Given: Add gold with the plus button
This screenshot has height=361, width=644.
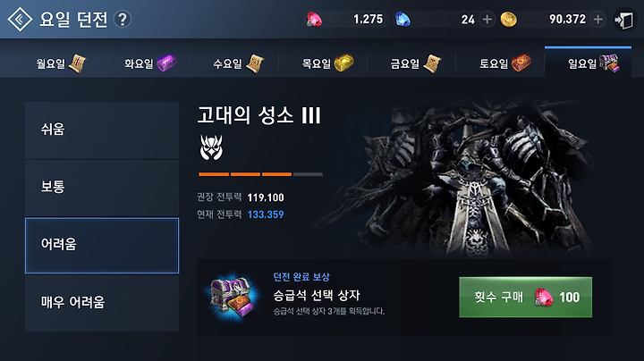Looking at the screenshot, I should pos(598,20).
